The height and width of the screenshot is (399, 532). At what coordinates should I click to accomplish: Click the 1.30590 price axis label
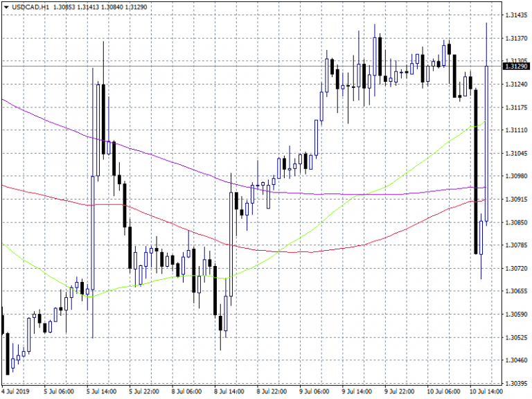tap(516, 314)
